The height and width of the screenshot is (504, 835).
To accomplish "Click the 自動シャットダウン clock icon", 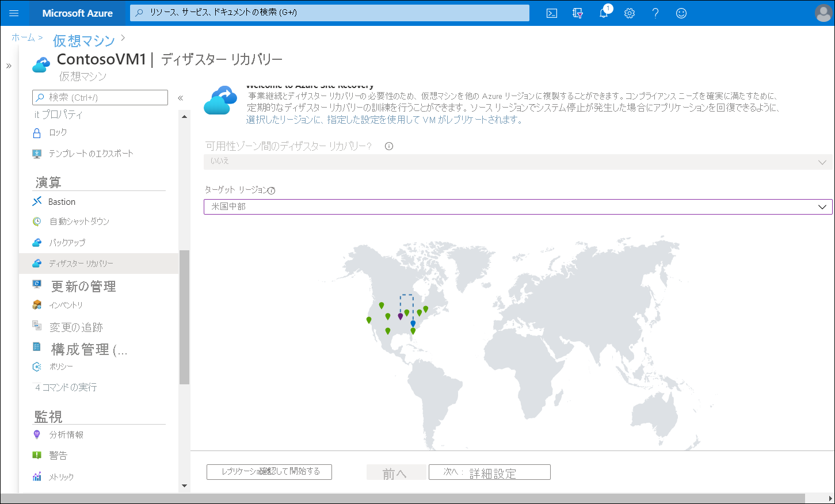I will 37,222.
